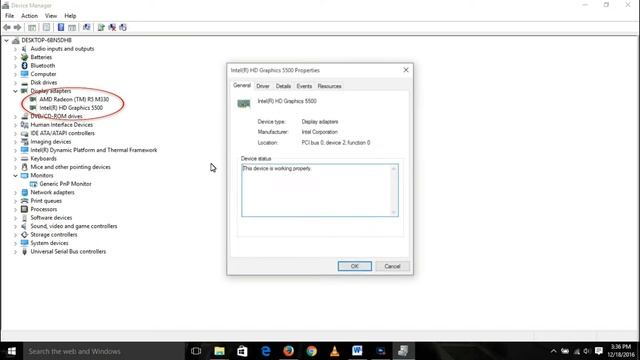The width and height of the screenshot is (640, 360).
Task: Click the Uninstall device toolbar icon
Action: click(112, 27)
